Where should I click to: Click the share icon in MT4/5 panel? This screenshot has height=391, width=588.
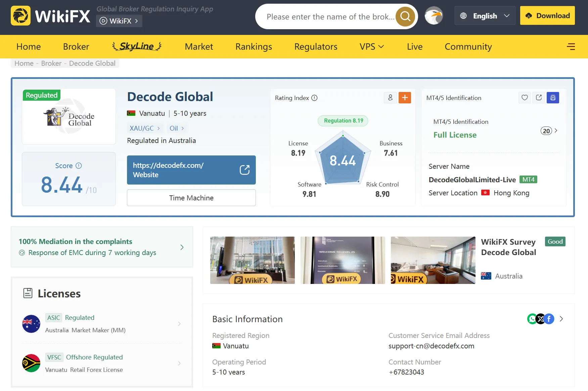539,98
